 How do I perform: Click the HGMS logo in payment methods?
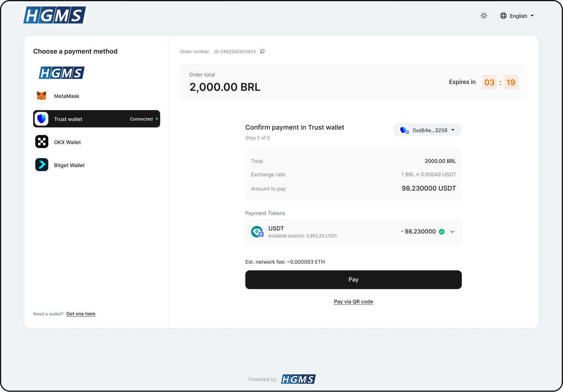(62, 73)
